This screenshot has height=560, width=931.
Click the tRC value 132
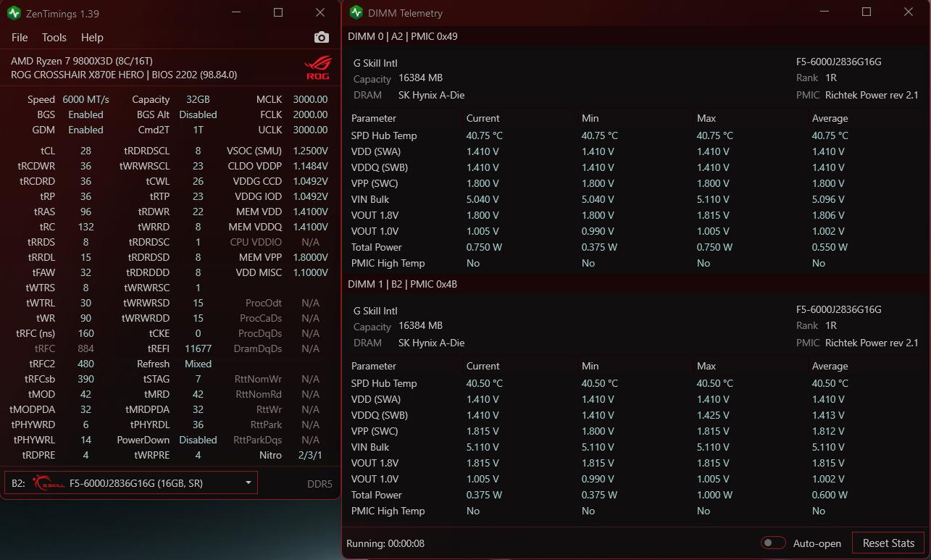click(85, 227)
